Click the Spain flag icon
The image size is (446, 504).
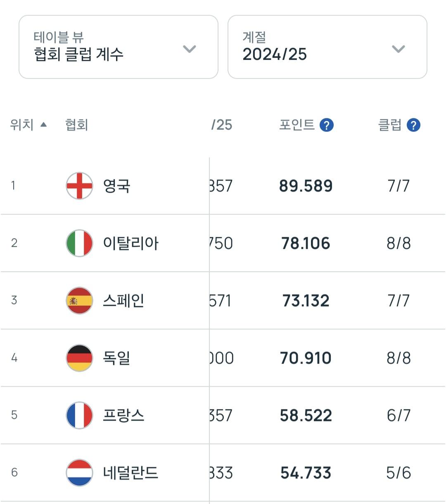click(x=79, y=301)
